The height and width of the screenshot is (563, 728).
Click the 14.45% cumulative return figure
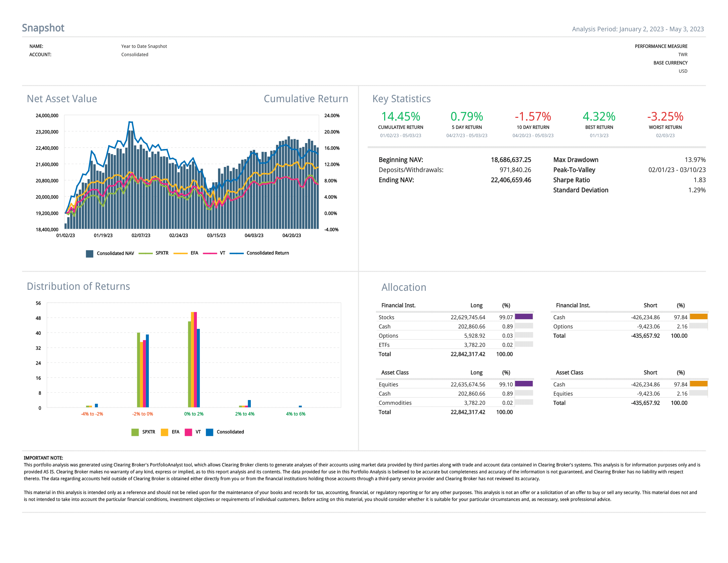coord(400,116)
